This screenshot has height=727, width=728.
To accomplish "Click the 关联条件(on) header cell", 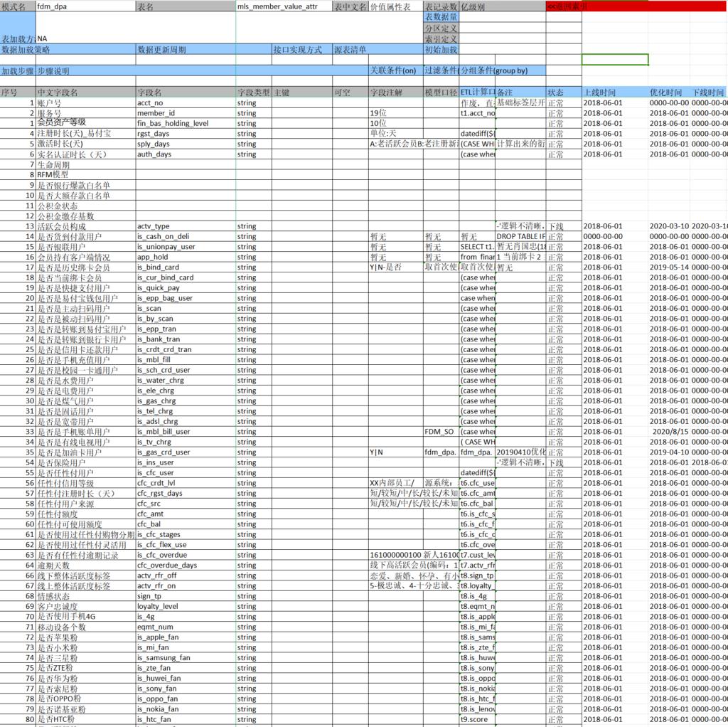I will [x=395, y=71].
